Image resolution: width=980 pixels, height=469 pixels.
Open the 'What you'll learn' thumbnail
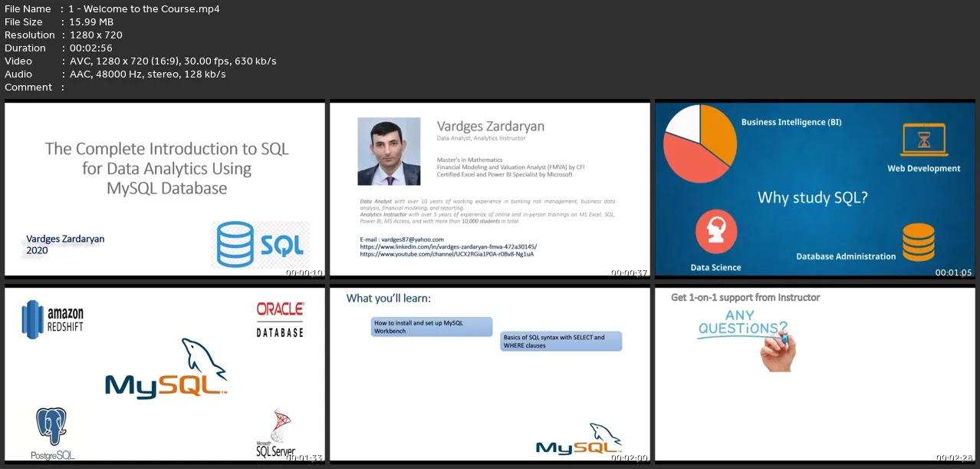pos(490,375)
